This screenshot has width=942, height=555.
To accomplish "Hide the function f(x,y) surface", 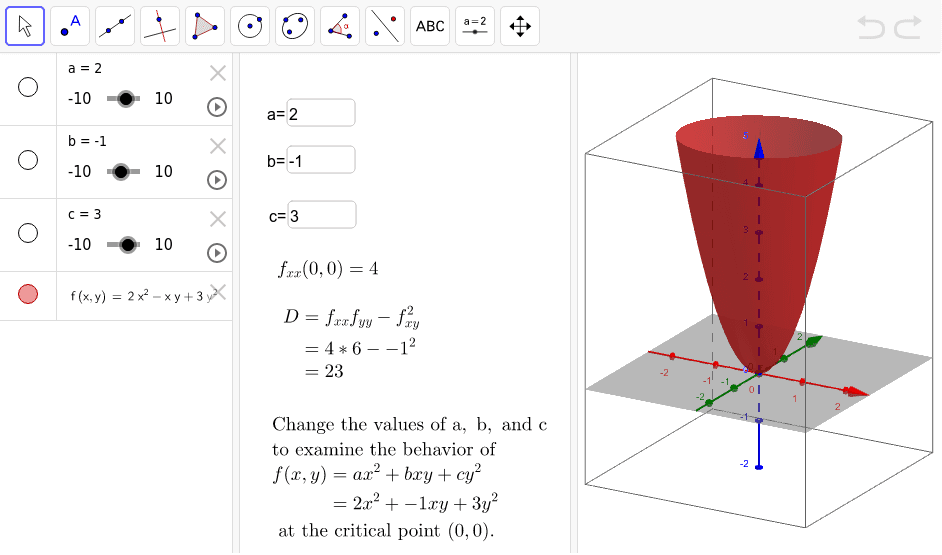I will [x=28, y=294].
